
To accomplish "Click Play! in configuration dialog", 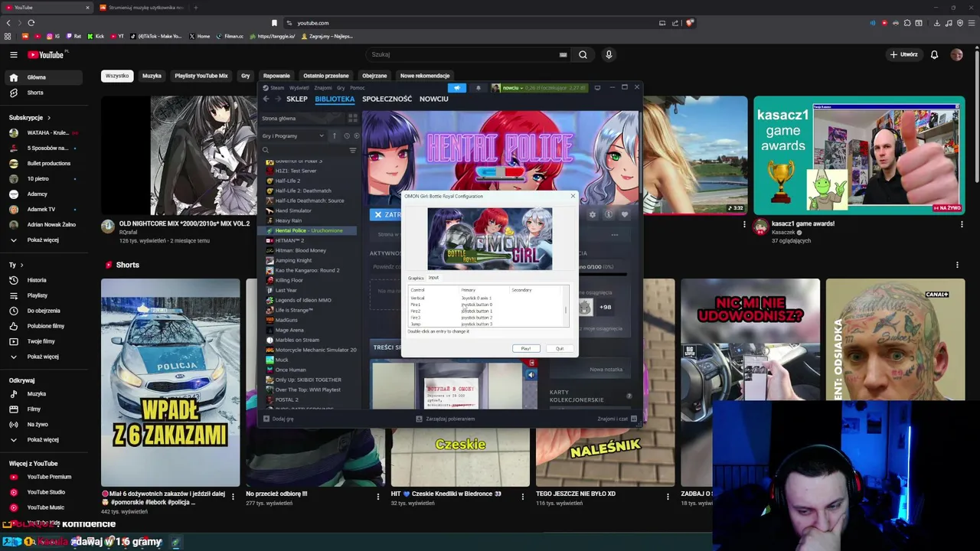I will click(526, 349).
